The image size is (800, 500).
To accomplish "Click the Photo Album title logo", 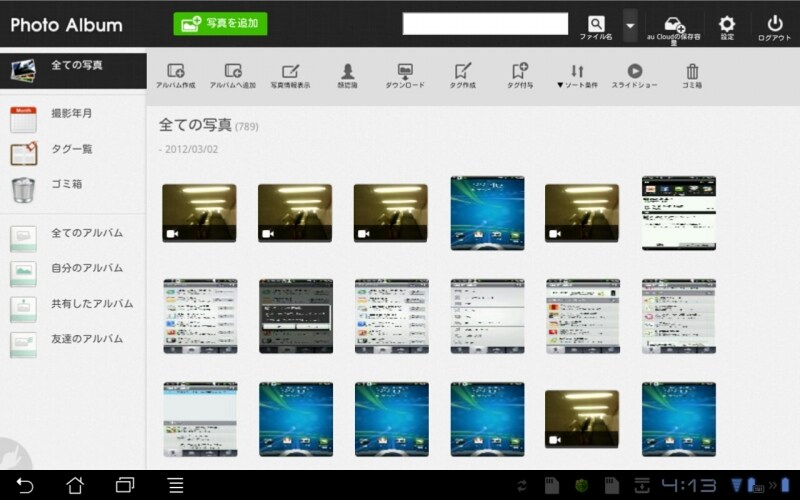I will [66, 25].
